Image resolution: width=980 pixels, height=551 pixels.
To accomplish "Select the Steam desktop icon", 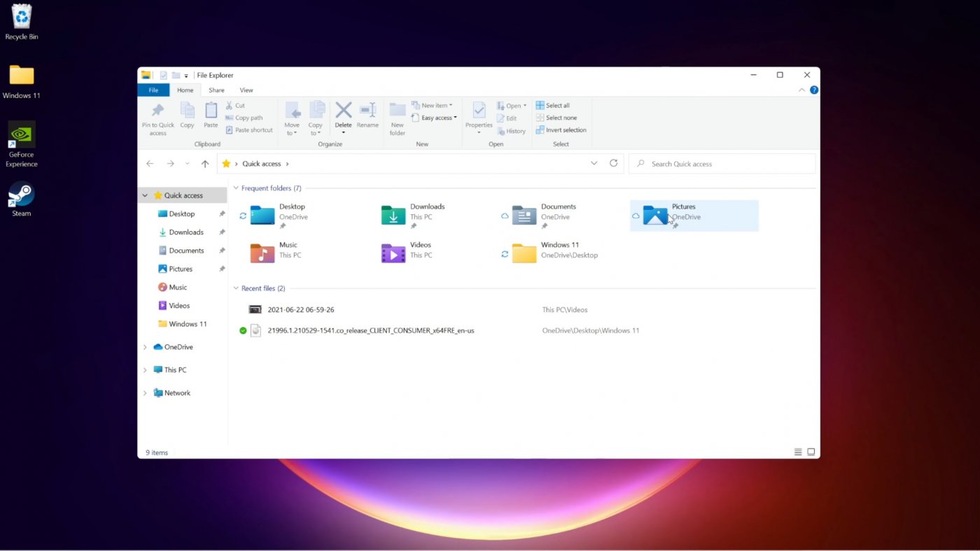I will [22, 199].
